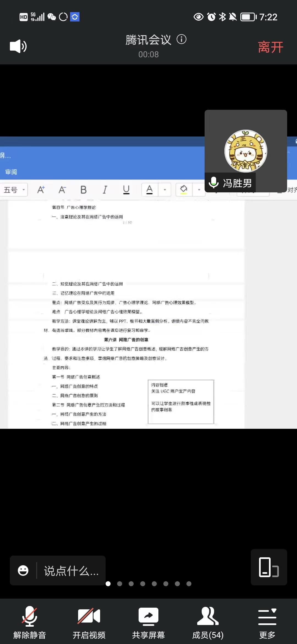This screenshot has height=644, width=297.
Task: Click the Bold B formatting icon
Action: 83,190
